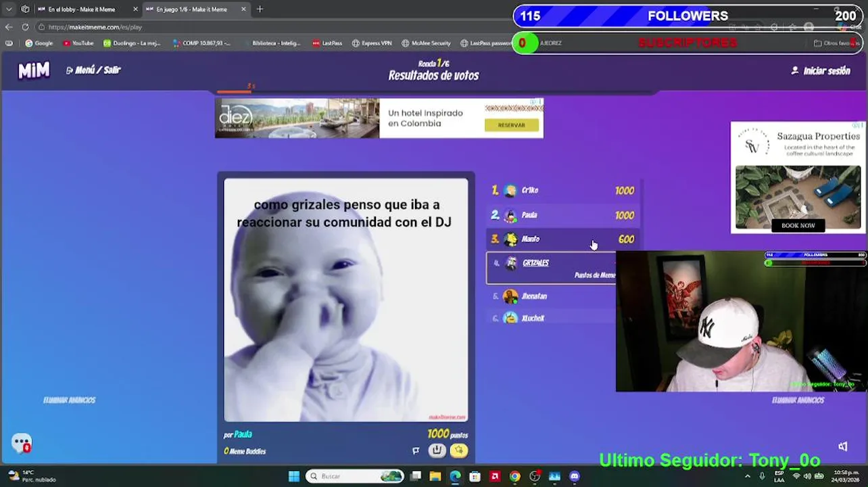Report the meme with the flag icon
Viewport: 868px width, 487px height.
[416, 450]
